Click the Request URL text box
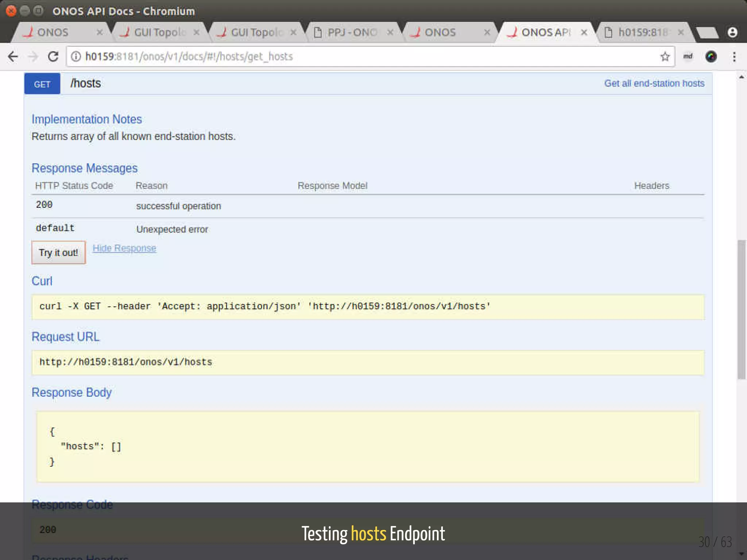Screen dimensions: 747x560 pos(368,362)
